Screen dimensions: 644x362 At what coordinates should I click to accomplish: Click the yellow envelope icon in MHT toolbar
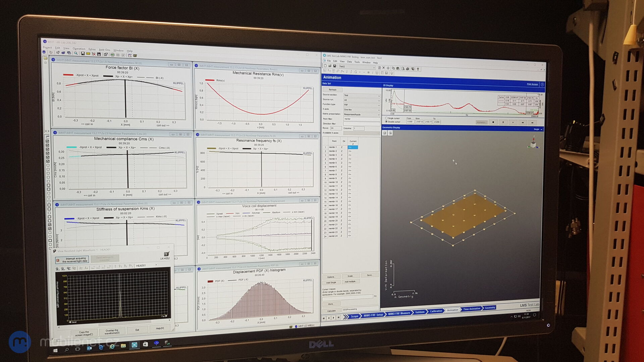point(88,54)
